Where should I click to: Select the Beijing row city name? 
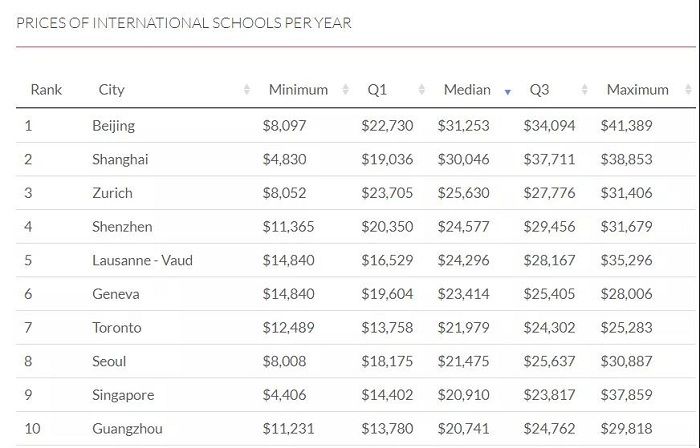coord(113,126)
